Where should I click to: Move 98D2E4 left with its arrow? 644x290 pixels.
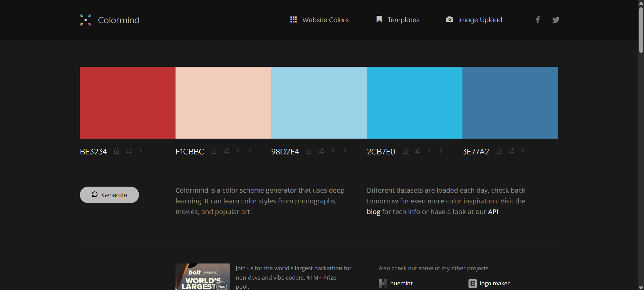[333, 151]
